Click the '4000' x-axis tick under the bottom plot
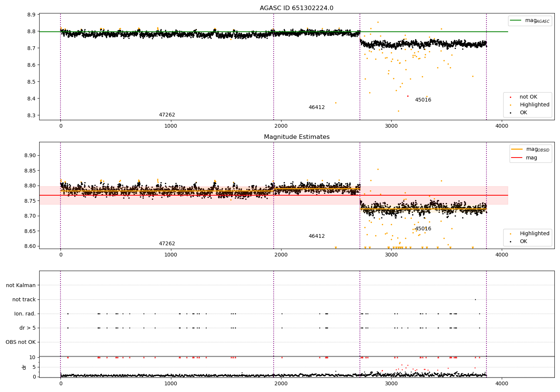 (502, 383)
